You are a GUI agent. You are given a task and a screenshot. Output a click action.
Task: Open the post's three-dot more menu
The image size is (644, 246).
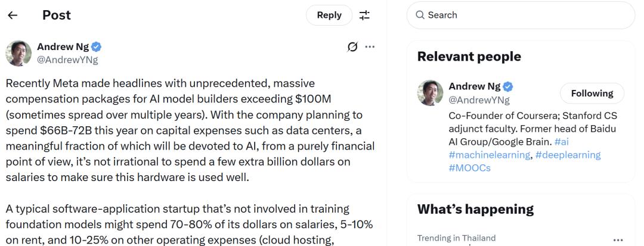coord(370,46)
